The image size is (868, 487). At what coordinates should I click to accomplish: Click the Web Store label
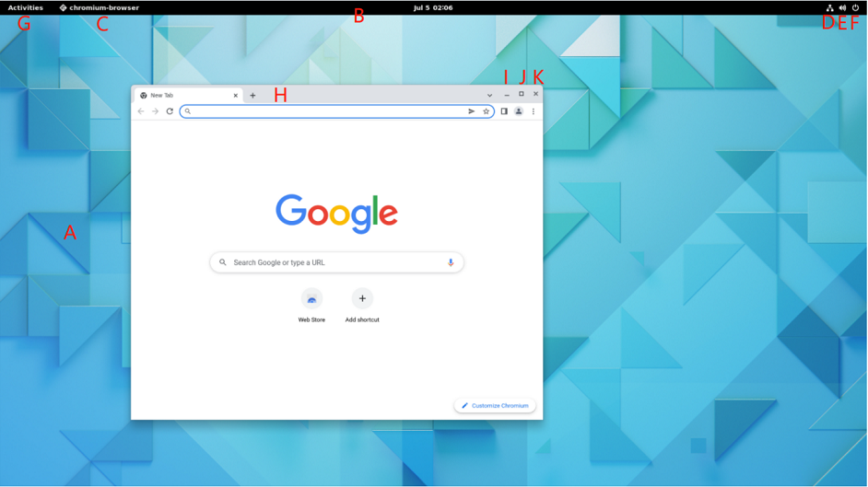pyautogui.click(x=311, y=319)
